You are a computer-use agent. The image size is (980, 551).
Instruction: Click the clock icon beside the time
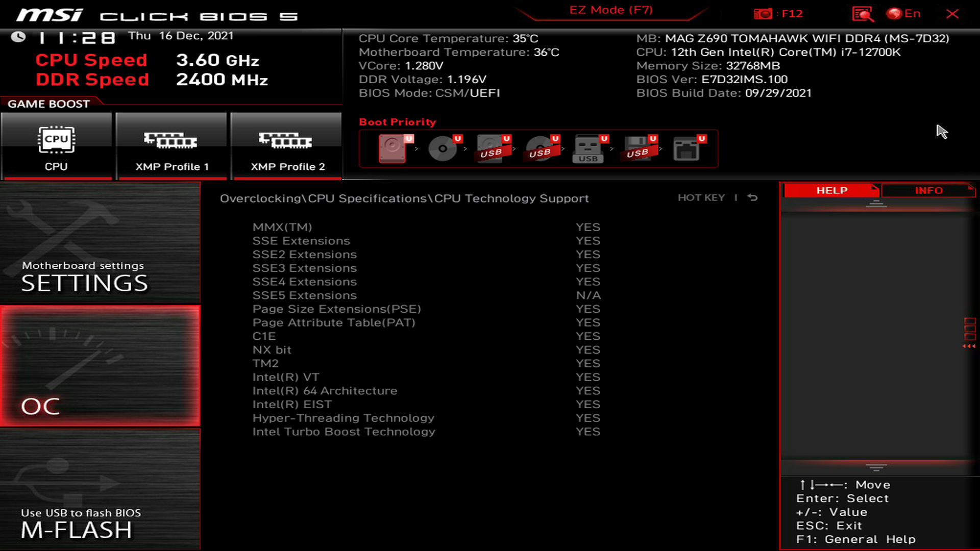tap(18, 37)
